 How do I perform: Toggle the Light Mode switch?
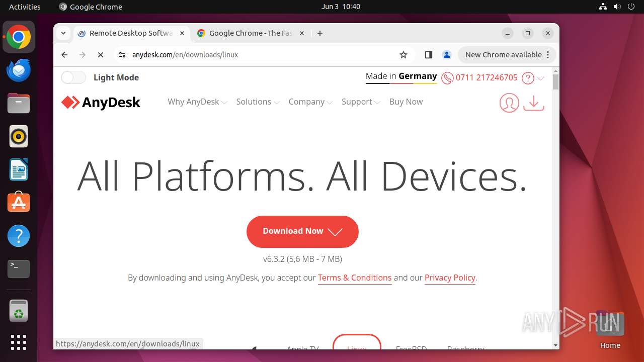pyautogui.click(x=73, y=77)
